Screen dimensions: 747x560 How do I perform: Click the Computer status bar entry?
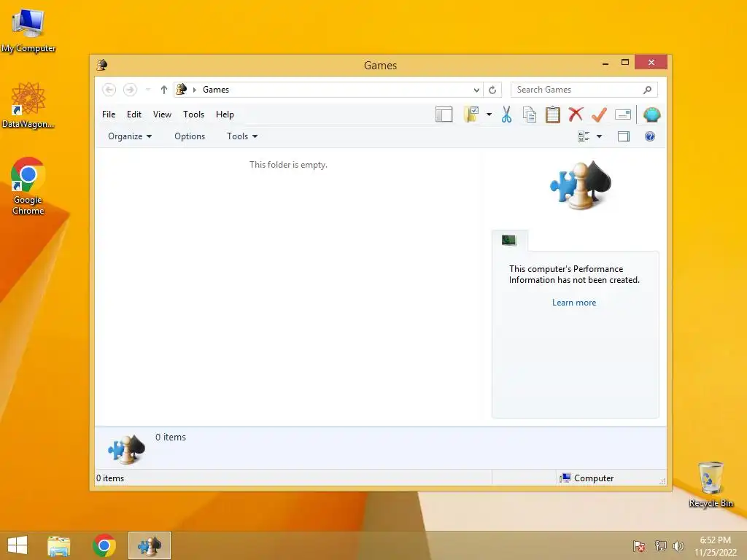[x=587, y=478]
